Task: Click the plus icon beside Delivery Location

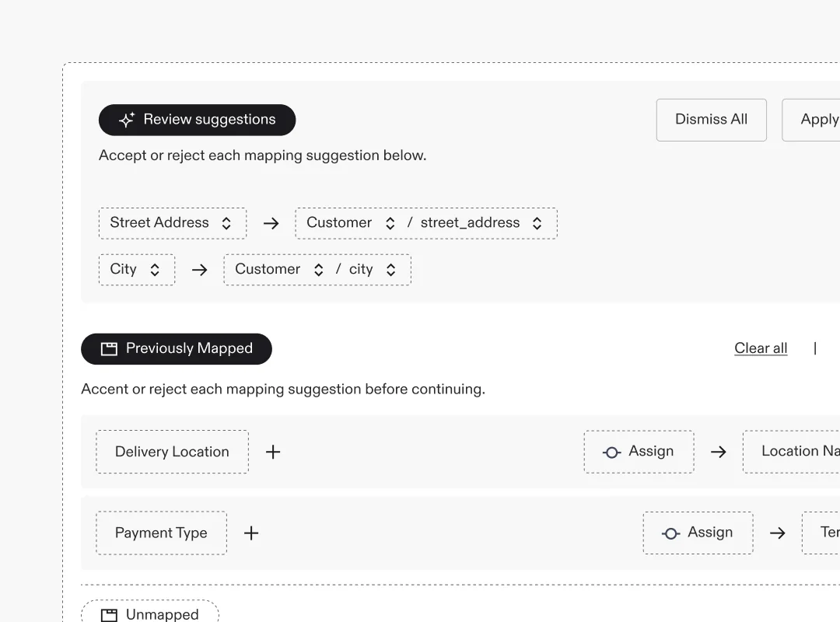Action: [x=273, y=452]
